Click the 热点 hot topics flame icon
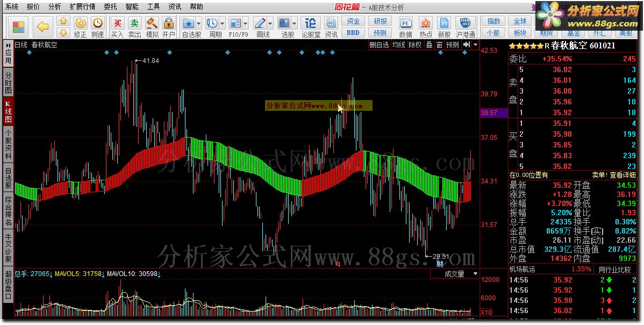Screen dimensions: 644x325 pos(426,24)
